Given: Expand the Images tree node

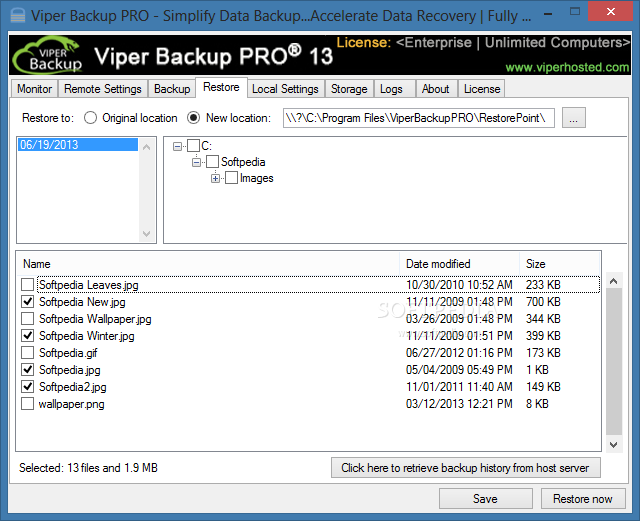Looking at the screenshot, I should (x=215, y=178).
